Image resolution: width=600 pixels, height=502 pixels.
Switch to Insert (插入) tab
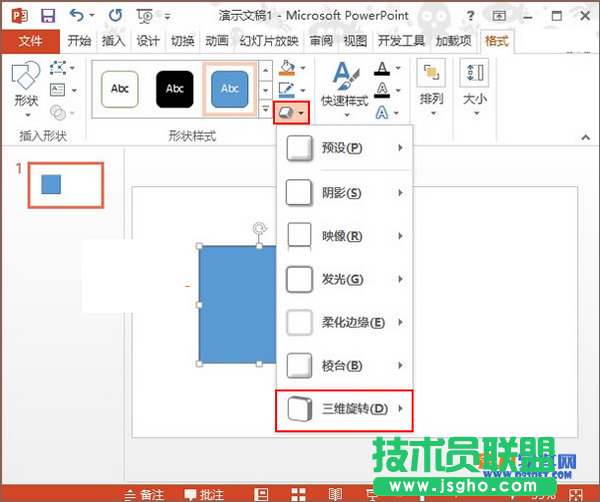pos(113,41)
